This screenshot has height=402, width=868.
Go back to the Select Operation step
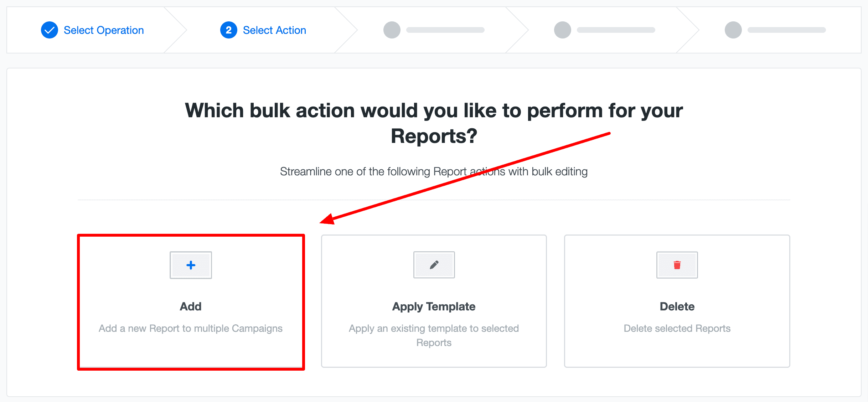tap(104, 30)
